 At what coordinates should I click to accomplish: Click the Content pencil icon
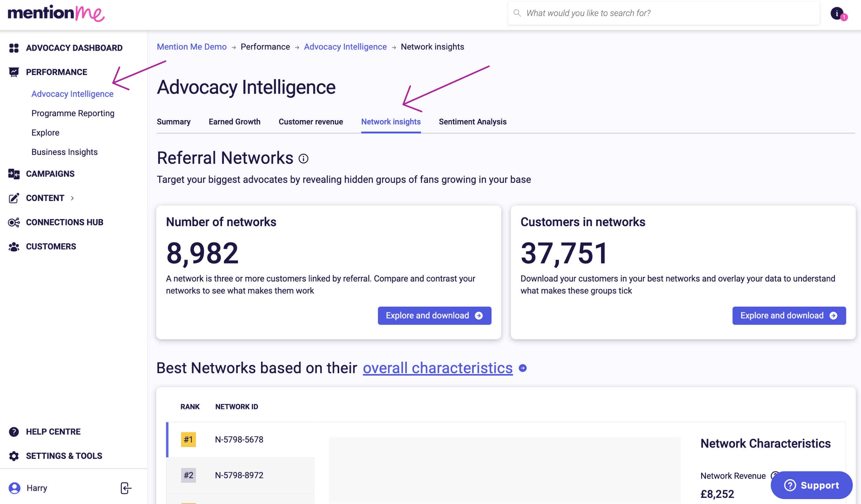coord(14,198)
